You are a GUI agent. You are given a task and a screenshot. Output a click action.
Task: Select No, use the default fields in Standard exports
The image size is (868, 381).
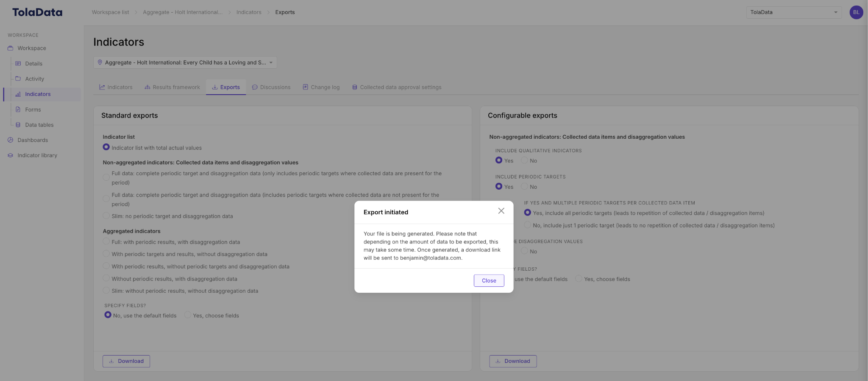pyautogui.click(x=108, y=315)
